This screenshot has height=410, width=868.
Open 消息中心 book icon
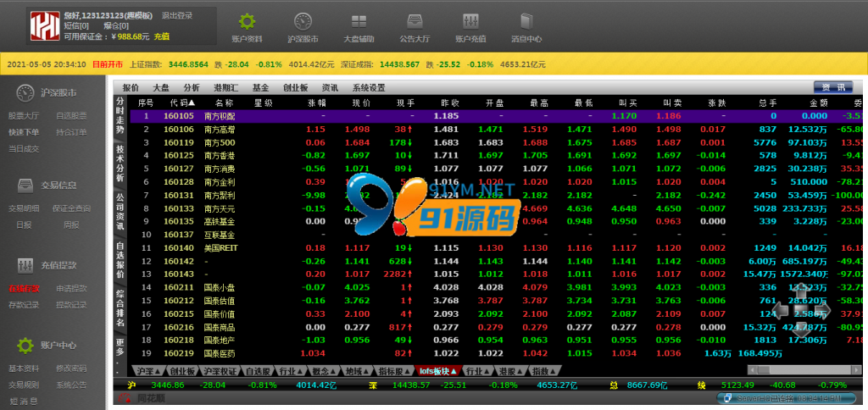click(526, 22)
